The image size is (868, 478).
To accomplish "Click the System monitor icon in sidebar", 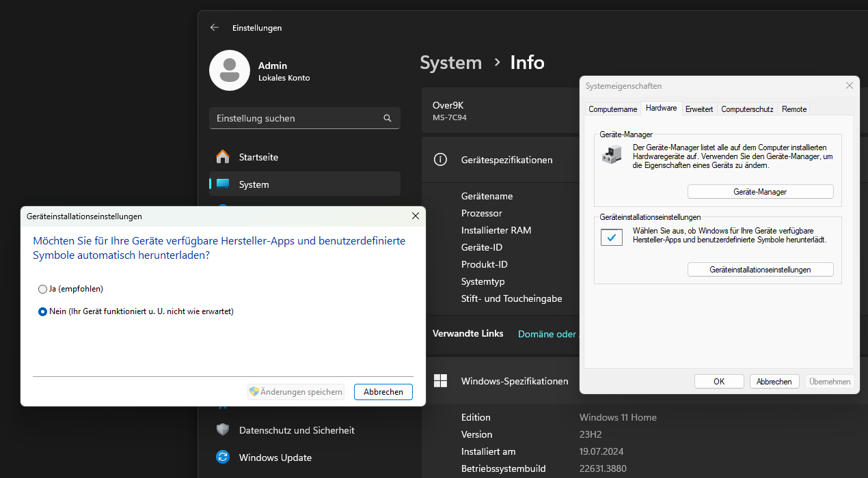I will point(223,184).
